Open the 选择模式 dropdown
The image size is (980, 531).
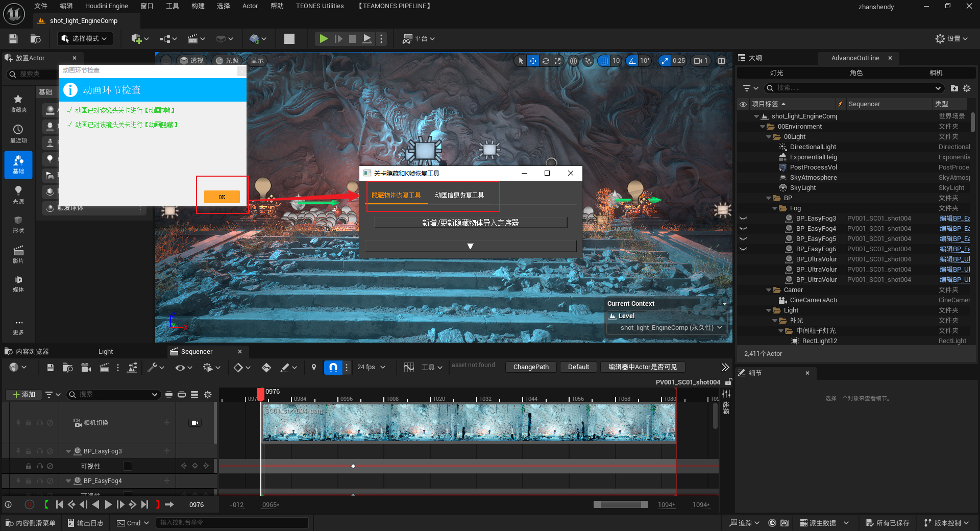point(85,39)
